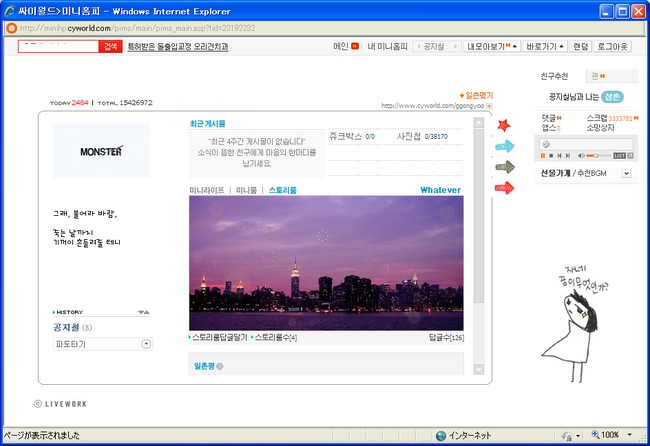Click the red arrow side menu icon

tap(504, 188)
